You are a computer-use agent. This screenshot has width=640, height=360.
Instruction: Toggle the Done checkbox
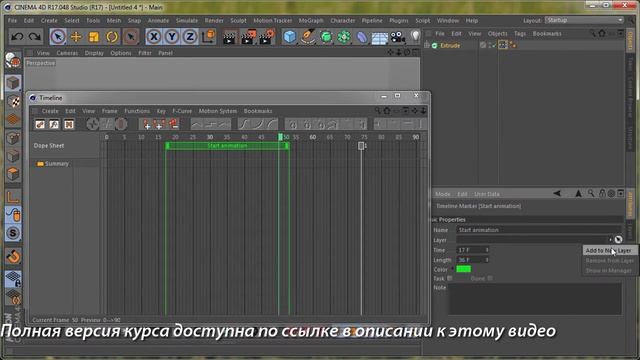(x=490, y=278)
